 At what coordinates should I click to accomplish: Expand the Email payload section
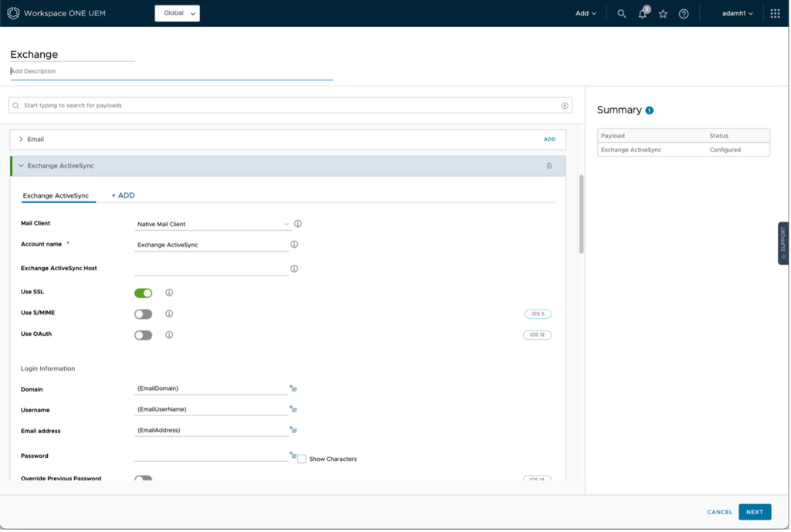[22, 140]
